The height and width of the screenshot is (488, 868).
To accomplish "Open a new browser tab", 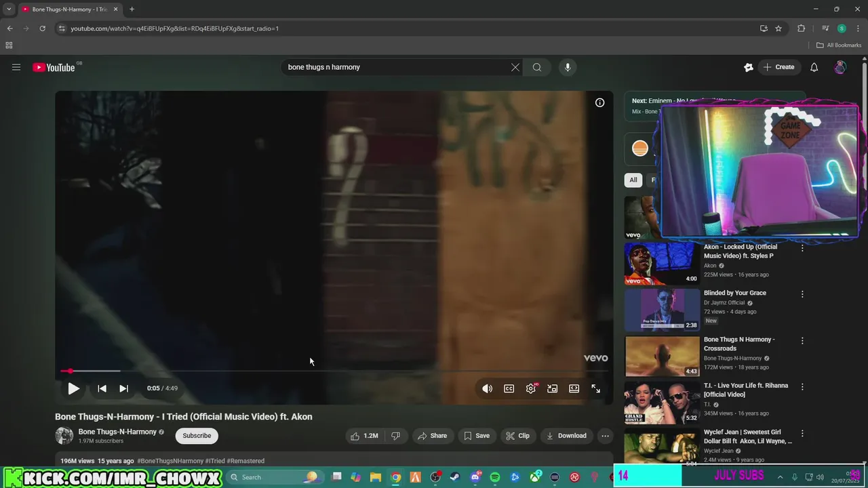I will pos(132,9).
